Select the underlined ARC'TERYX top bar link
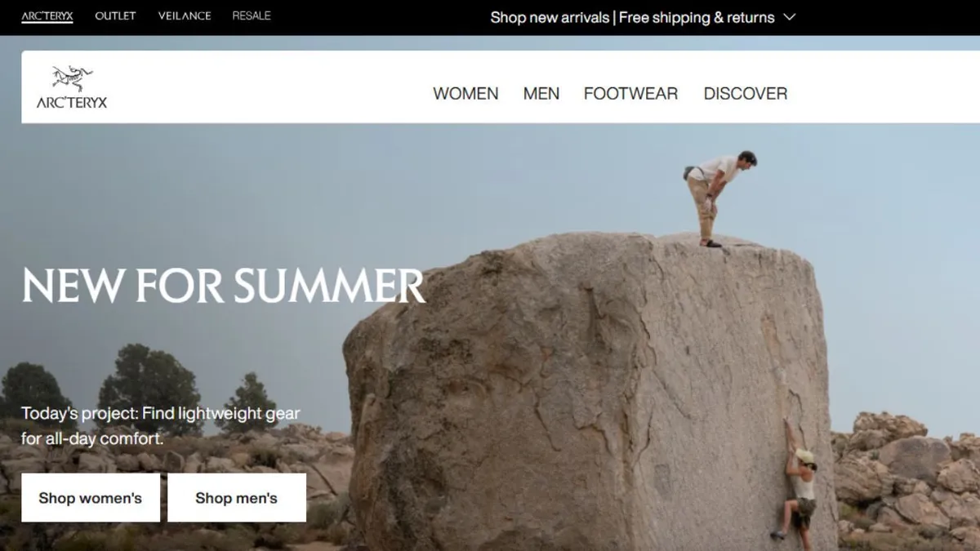980x551 pixels. (47, 16)
